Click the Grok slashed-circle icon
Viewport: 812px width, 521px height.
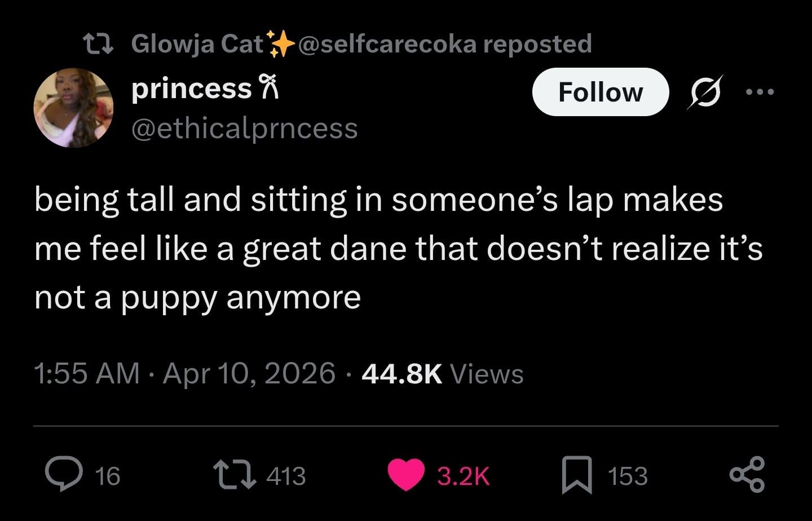click(704, 92)
